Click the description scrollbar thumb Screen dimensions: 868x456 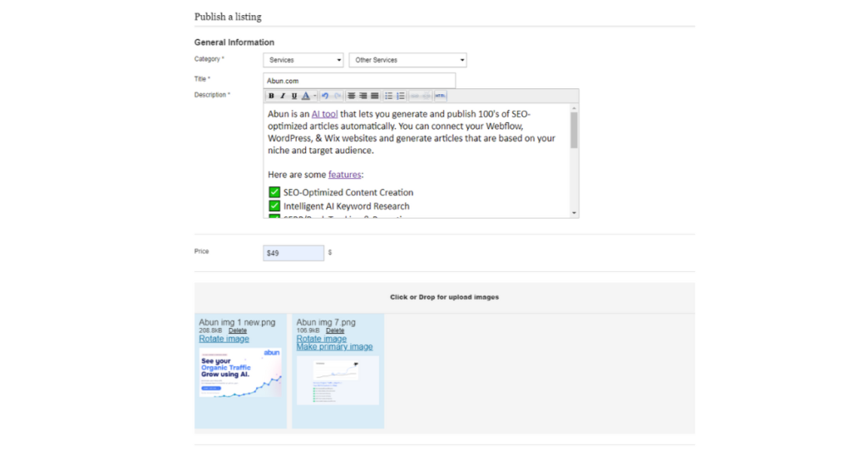574,131
